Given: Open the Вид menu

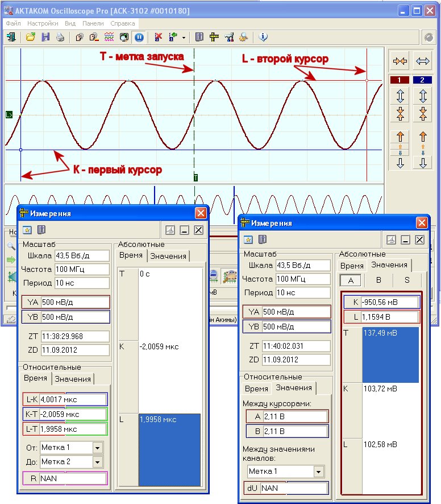Looking at the screenshot, I should 70,23.
